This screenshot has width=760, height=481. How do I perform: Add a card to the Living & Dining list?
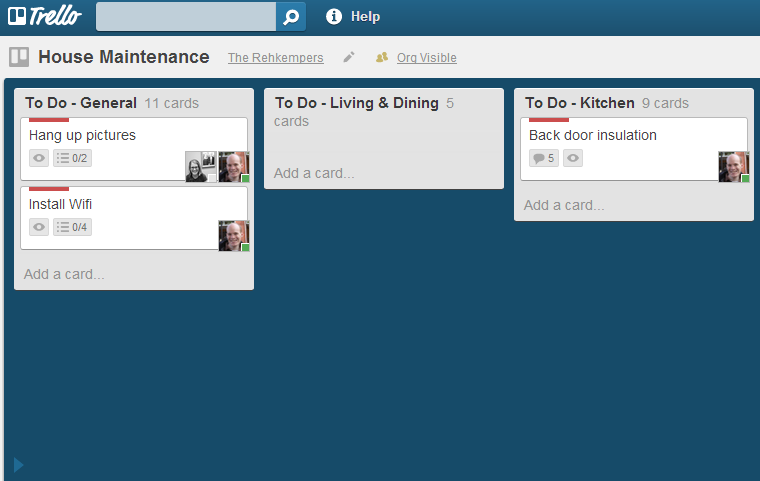[314, 173]
